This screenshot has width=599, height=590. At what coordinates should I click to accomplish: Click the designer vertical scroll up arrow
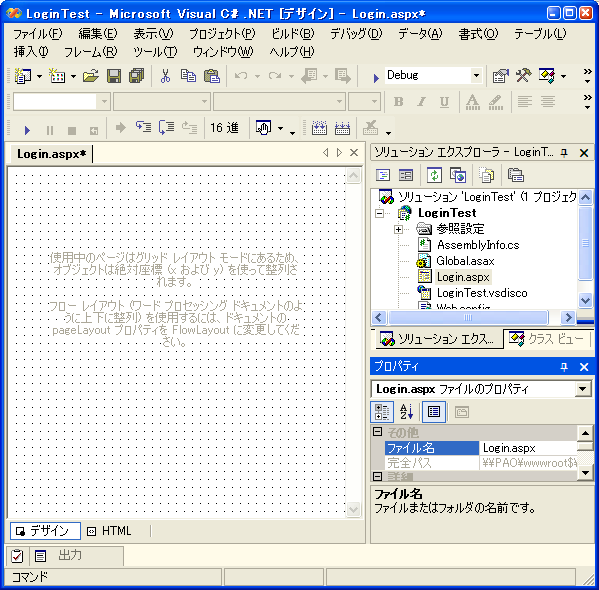tap(353, 176)
